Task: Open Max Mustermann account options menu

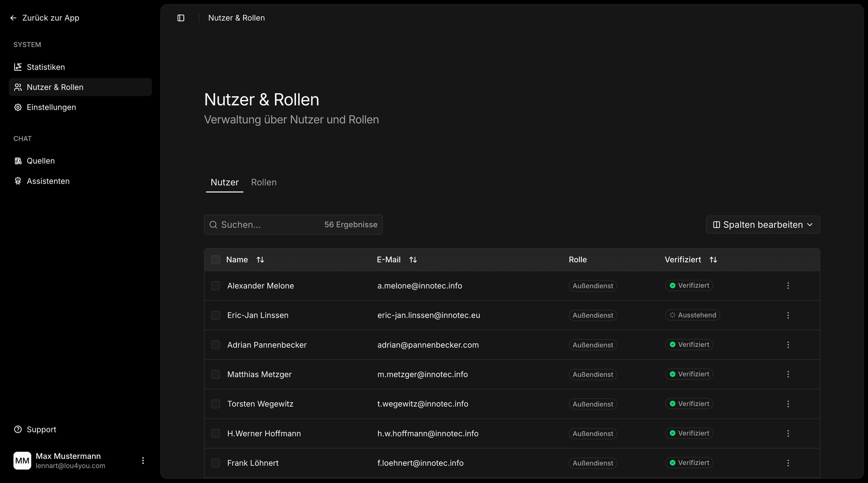Action: pos(143,461)
